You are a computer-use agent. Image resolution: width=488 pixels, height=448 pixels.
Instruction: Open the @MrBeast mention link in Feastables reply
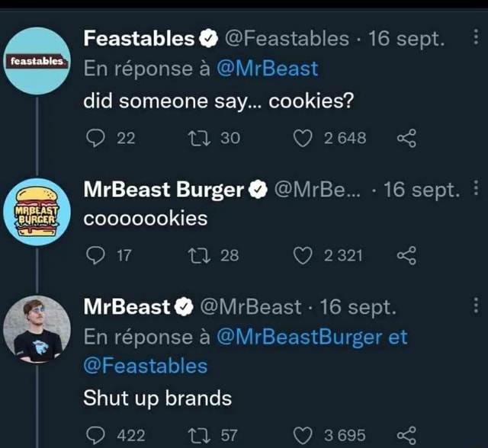point(267,69)
